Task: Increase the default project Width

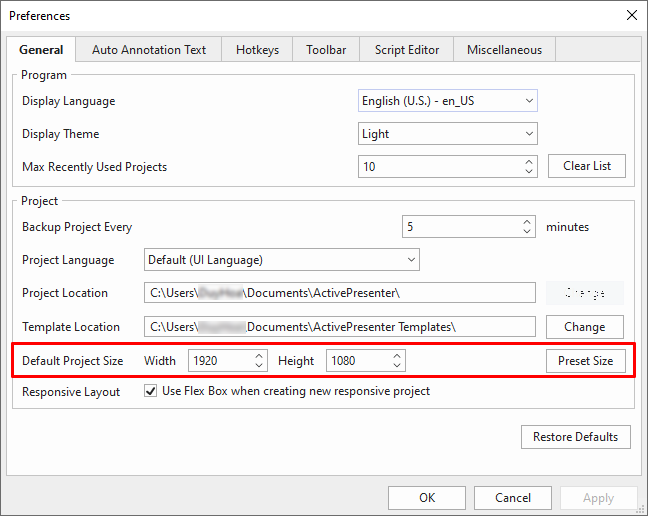Action: pos(260,355)
